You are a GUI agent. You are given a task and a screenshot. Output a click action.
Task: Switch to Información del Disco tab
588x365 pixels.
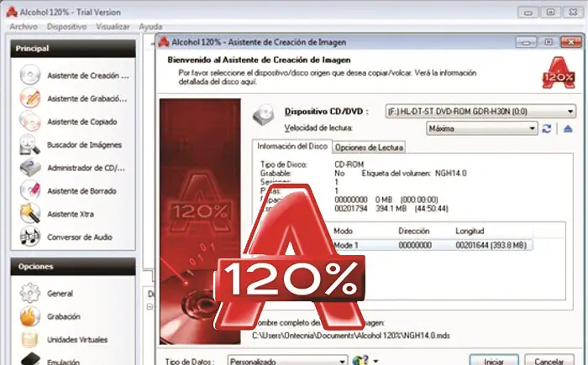pos(292,146)
